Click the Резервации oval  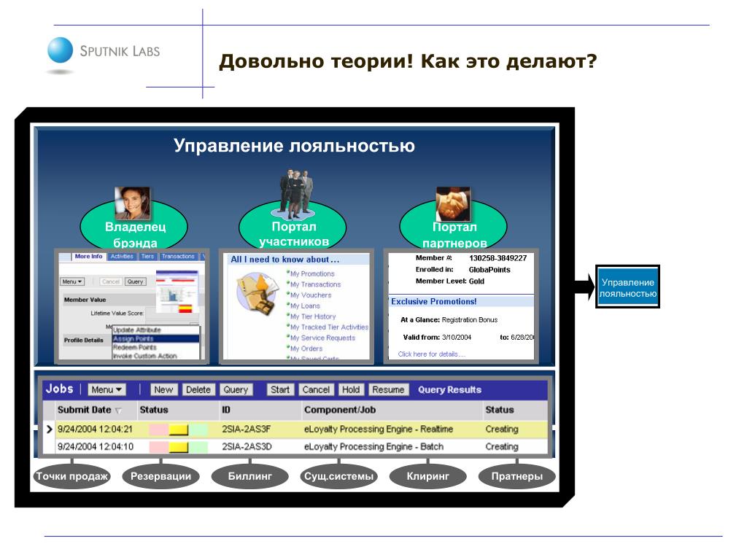[x=160, y=476]
